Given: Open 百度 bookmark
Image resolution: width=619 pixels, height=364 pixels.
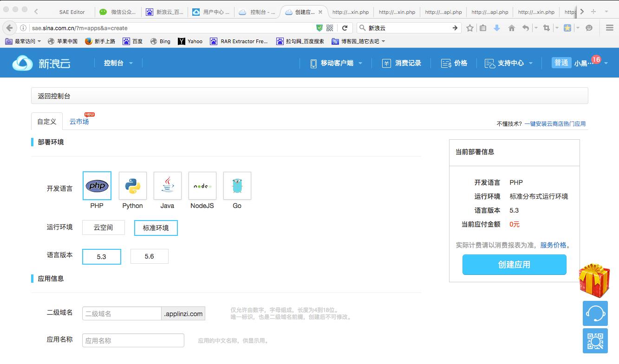Looking at the screenshot, I should tap(133, 41).
